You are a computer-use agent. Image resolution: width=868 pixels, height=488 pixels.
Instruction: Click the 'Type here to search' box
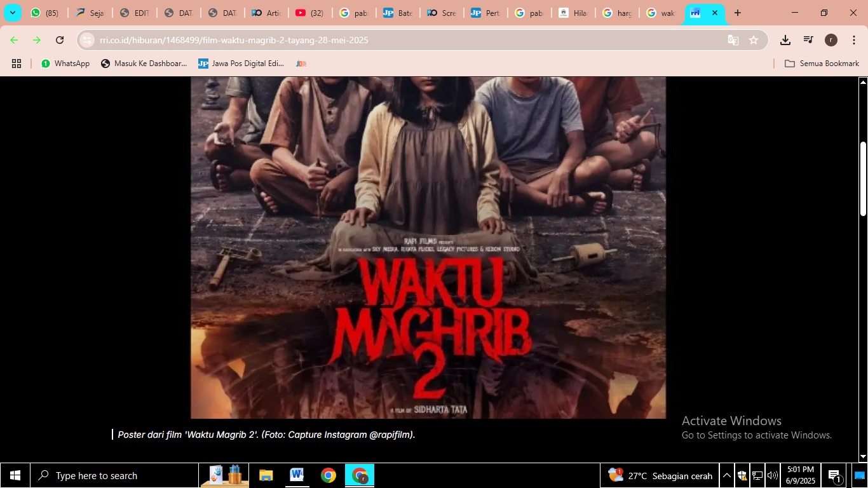click(x=114, y=475)
